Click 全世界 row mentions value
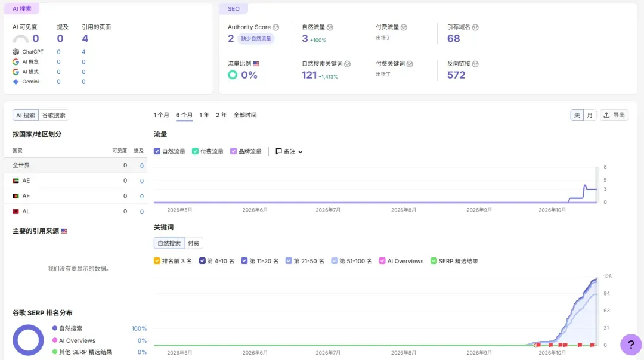The width and height of the screenshot is (644, 360). (142, 166)
